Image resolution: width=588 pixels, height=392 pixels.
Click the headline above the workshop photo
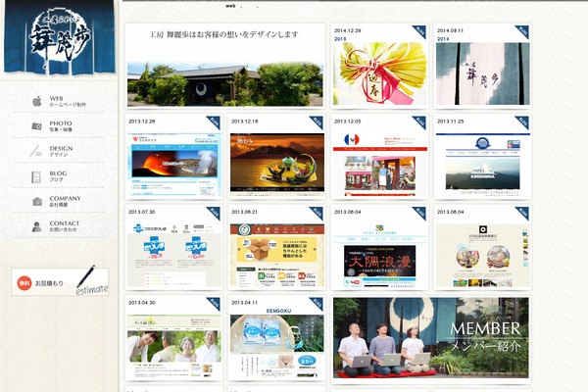tap(223, 34)
